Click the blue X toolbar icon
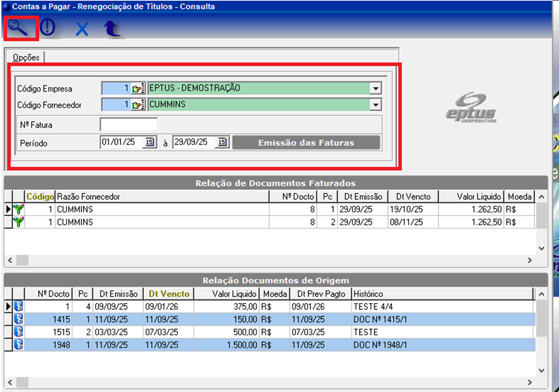Viewport: 559px width, 392px height. coord(82,29)
